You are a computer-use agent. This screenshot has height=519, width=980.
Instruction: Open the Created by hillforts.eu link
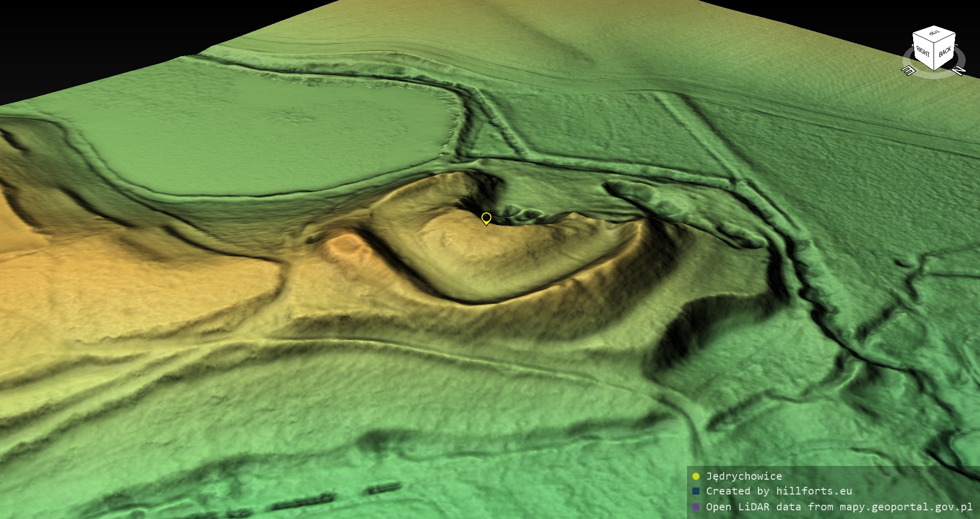click(x=778, y=491)
